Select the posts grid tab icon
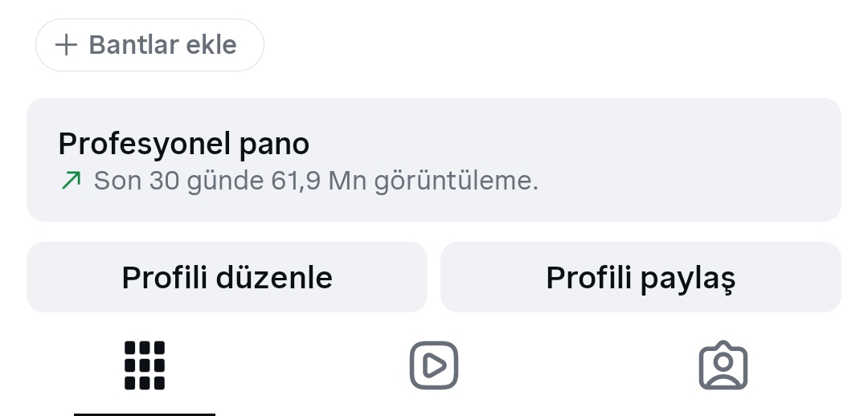868x416 pixels. pyautogui.click(x=145, y=365)
